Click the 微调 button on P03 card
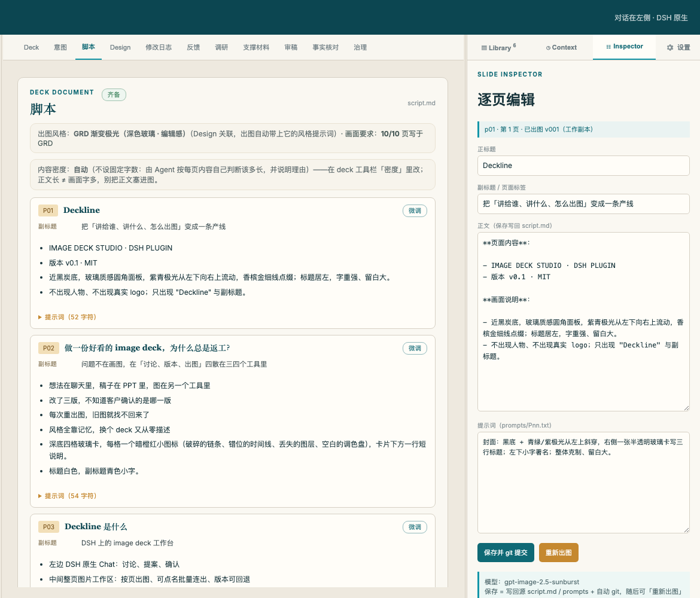Screen dimensions: 700x598 point(415,527)
